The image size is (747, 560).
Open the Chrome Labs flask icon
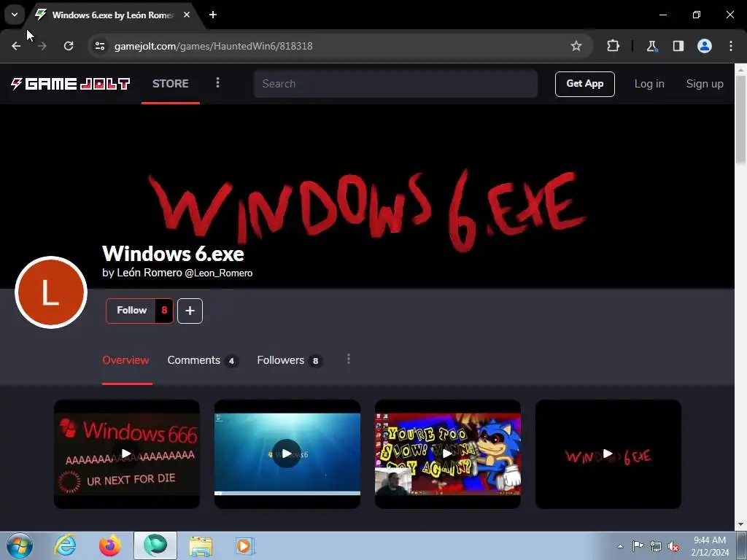coord(651,46)
